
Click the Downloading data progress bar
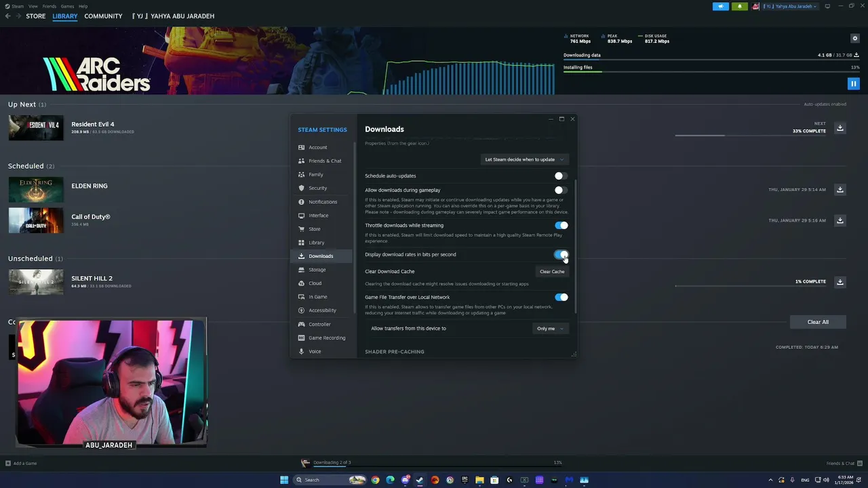[x=711, y=60]
